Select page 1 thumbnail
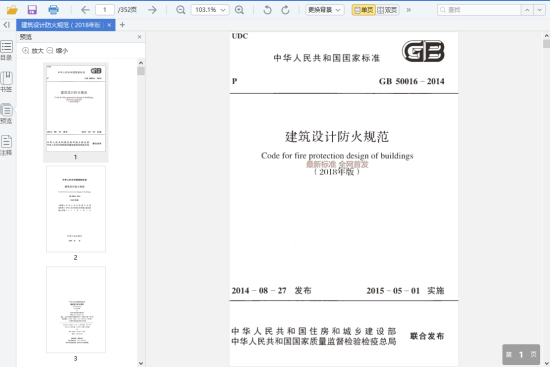550x367 pixels. coord(76,108)
